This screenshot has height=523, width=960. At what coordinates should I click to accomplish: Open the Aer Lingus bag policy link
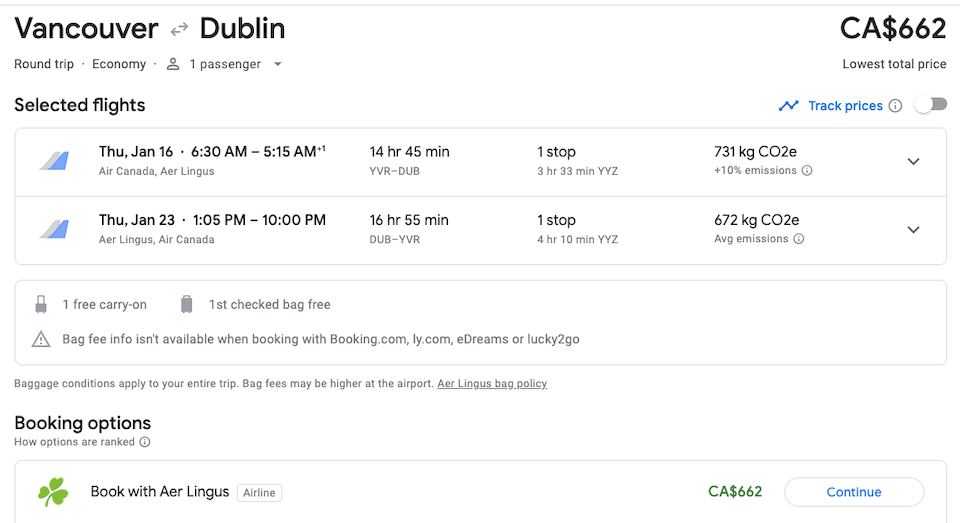(492, 383)
